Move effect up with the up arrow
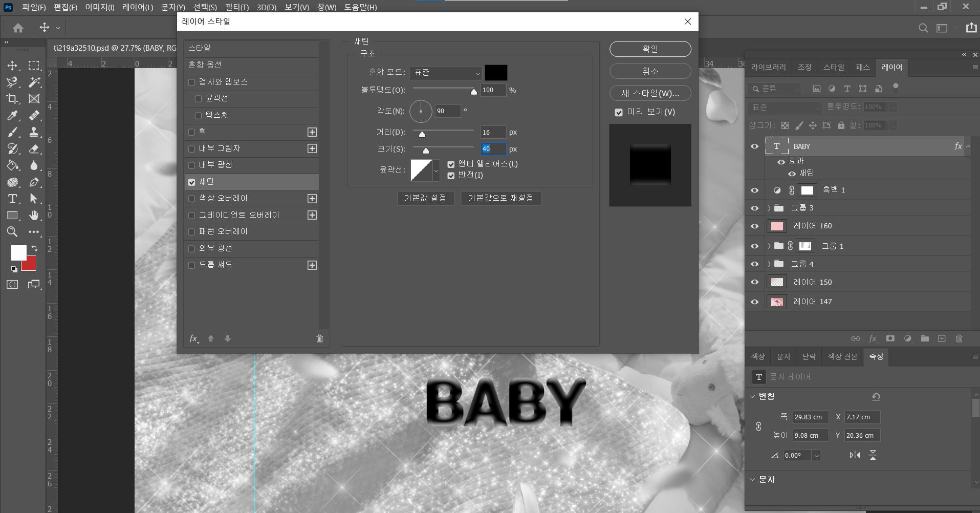 pyautogui.click(x=211, y=338)
